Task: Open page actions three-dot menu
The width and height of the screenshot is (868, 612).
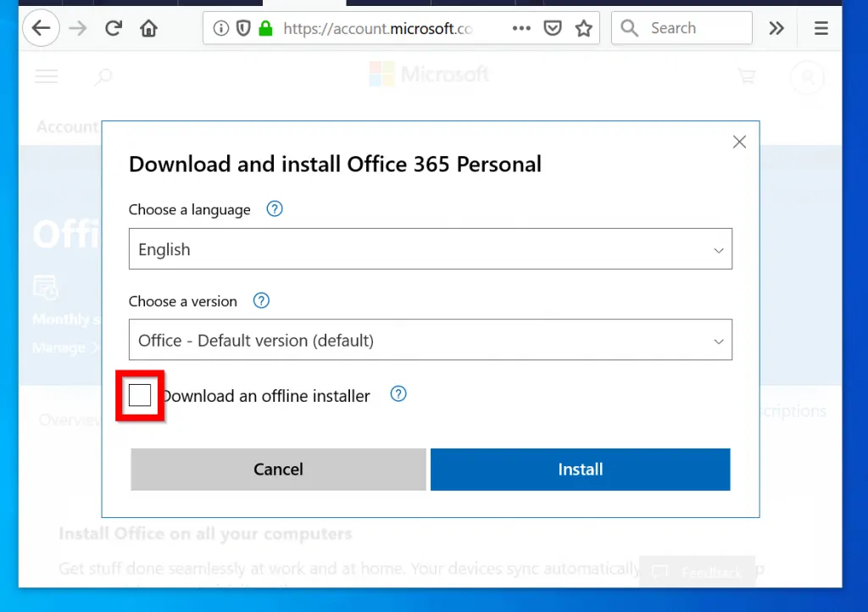Action: [x=521, y=28]
